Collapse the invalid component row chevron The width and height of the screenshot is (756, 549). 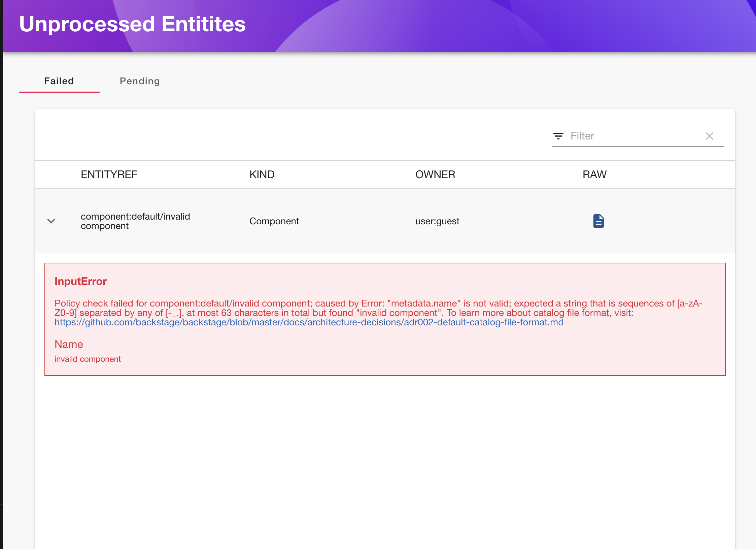click(x=51, y=221)
